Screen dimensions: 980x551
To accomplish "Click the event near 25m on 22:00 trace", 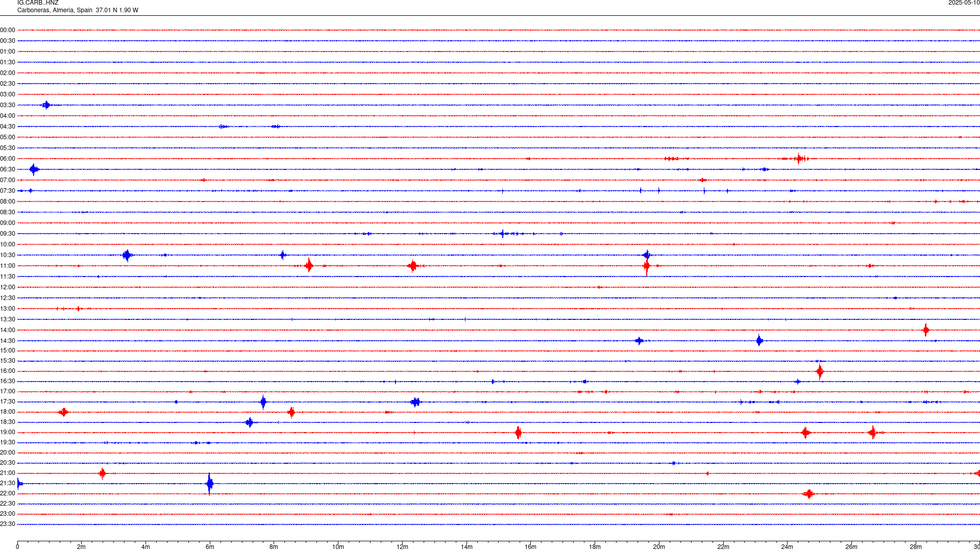I will tap(808, 494).
